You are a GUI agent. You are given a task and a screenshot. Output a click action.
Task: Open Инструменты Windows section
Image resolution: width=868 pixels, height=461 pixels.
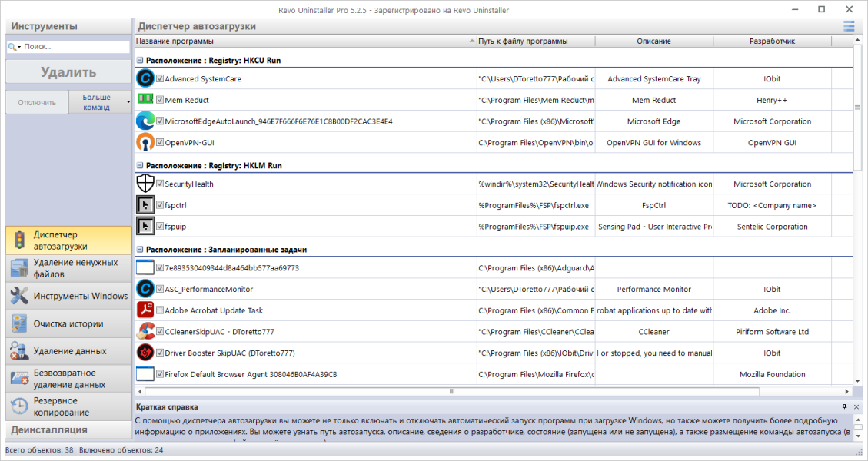tap(68, 296)
